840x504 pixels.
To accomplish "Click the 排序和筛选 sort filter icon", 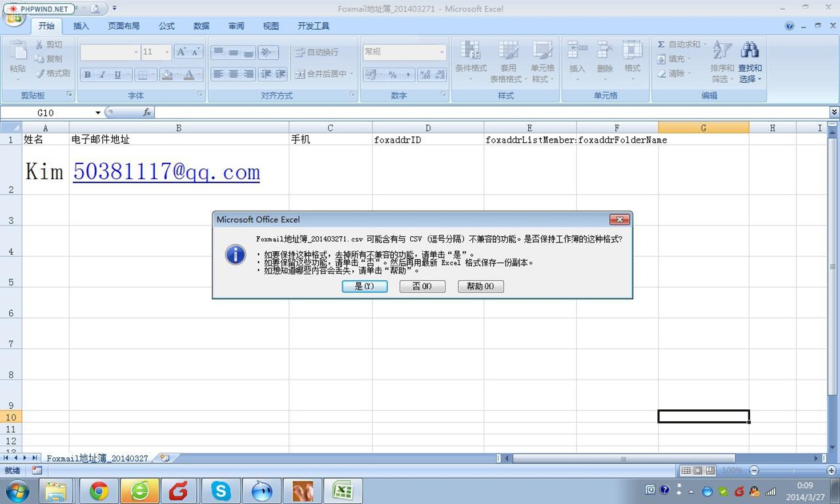I will [722, 50].
